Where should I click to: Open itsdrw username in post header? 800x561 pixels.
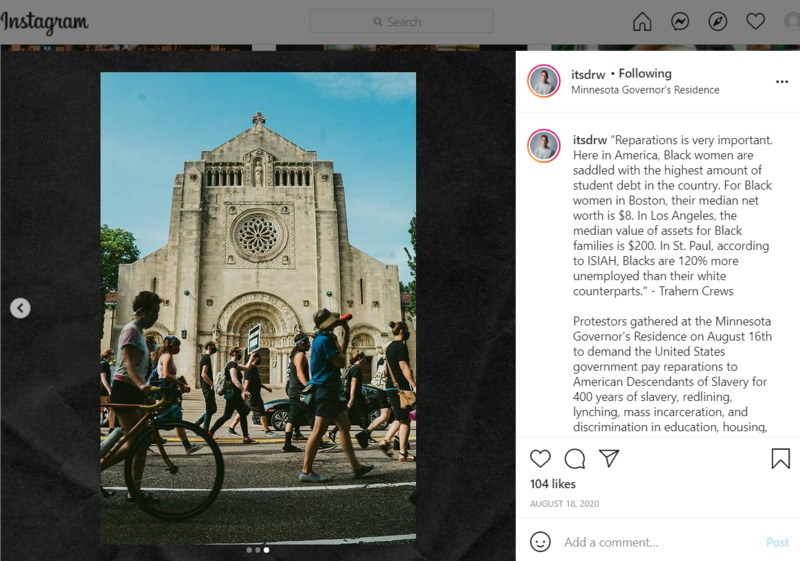pos(588,73)
